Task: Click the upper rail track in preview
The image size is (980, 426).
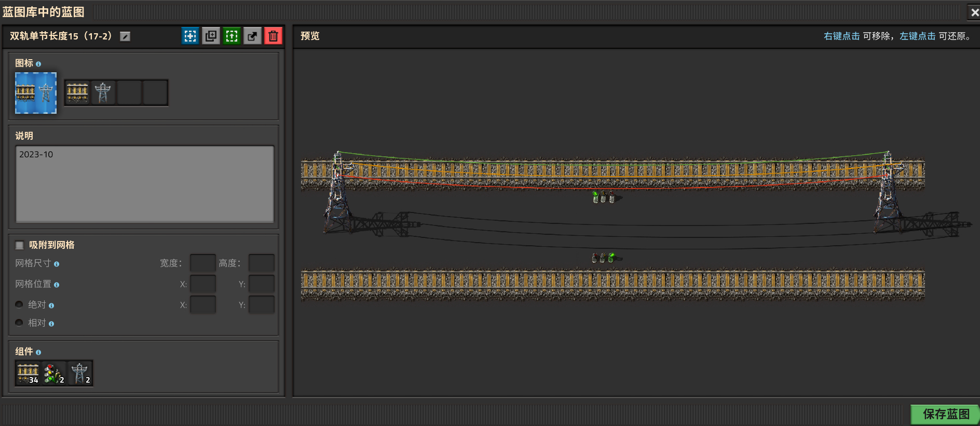Action: (x=612, y=174)
